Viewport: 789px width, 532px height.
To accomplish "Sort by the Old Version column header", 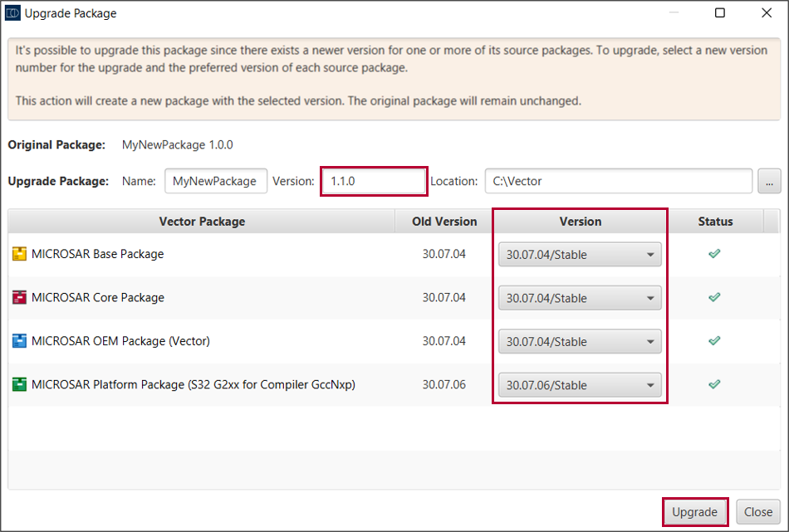I will [x=444, y=222].
